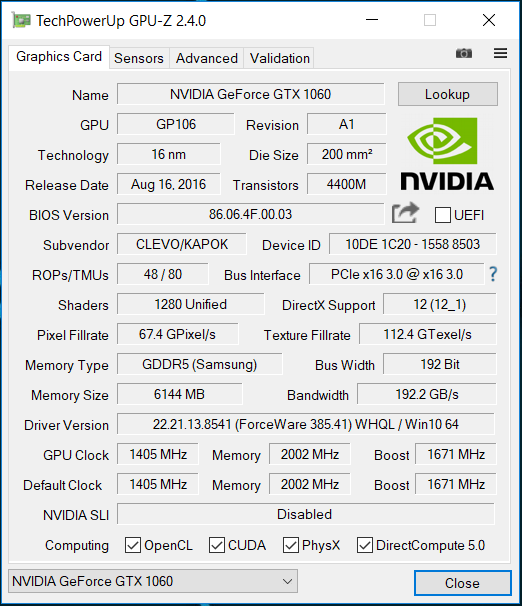Click the Lookup button
Screen dimensions: 522x606
(448, 94)
